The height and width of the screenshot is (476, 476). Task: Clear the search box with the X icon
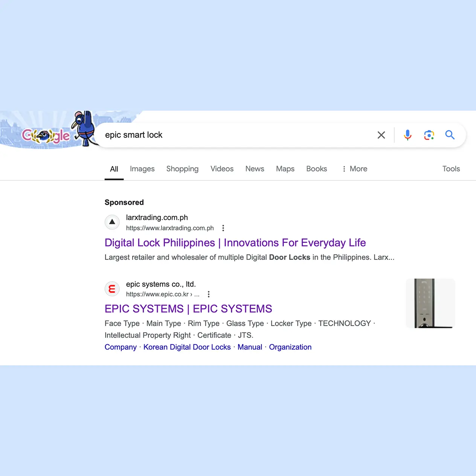coord(381,135)
